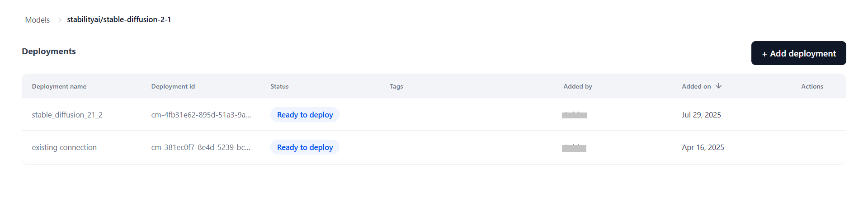The width and height of the screenshot is (868, 197).
Task: Click the breadcrumb chevron after Models
Action: pos(59,20)
